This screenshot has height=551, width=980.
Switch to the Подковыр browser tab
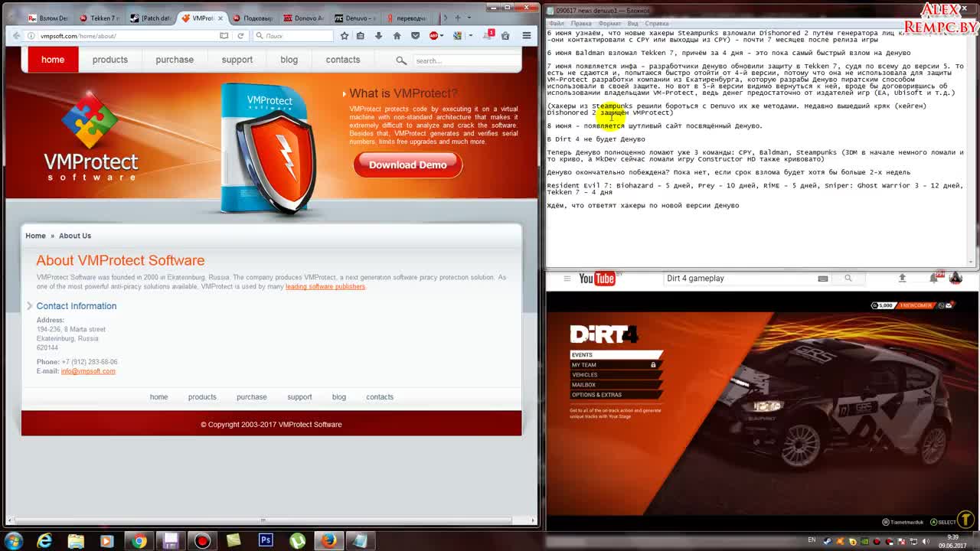click(x=253, y=18)
